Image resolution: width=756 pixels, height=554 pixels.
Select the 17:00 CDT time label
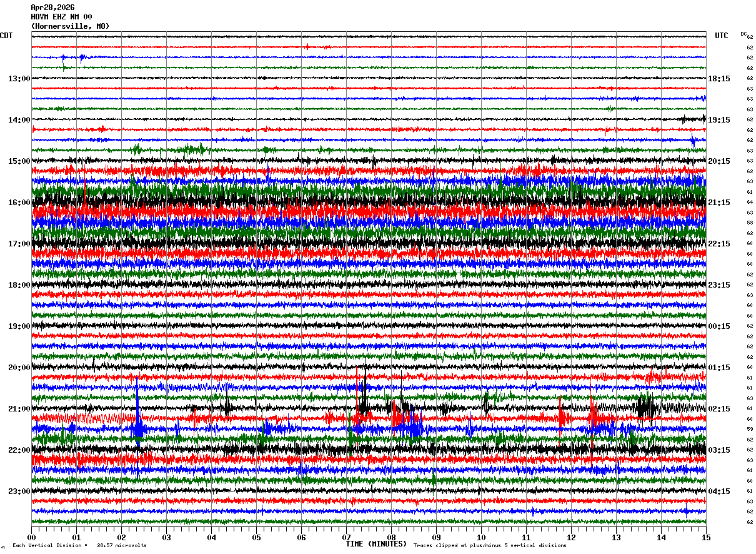click(x=19, y=244)
